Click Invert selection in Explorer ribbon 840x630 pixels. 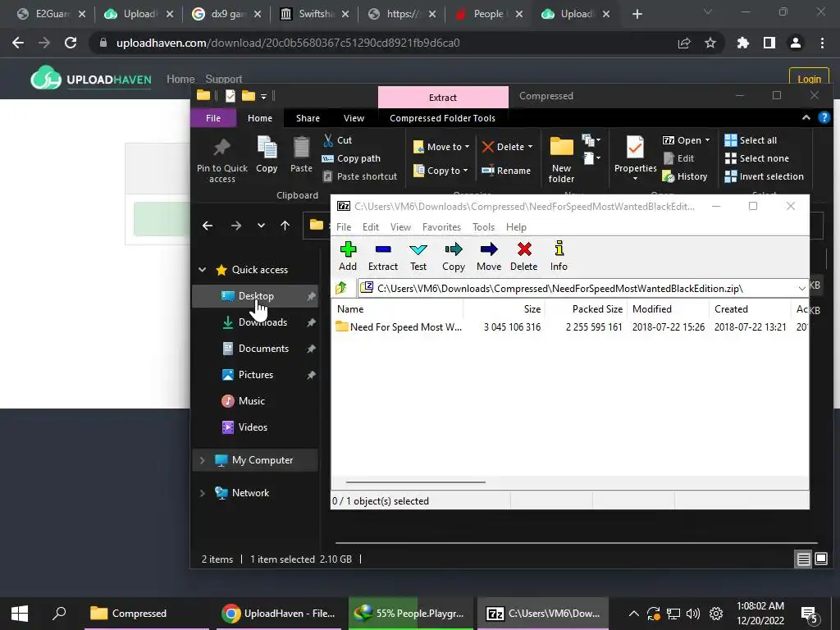(x=764, y=176)
